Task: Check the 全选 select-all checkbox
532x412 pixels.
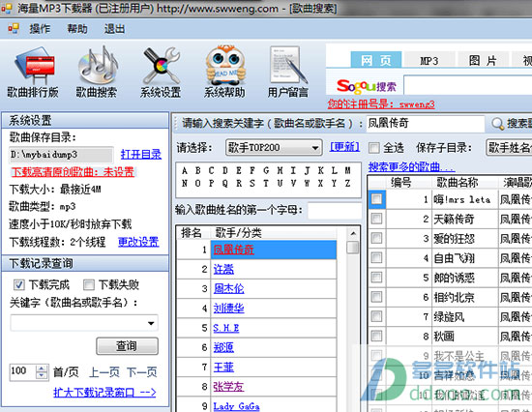Action: 374,148
